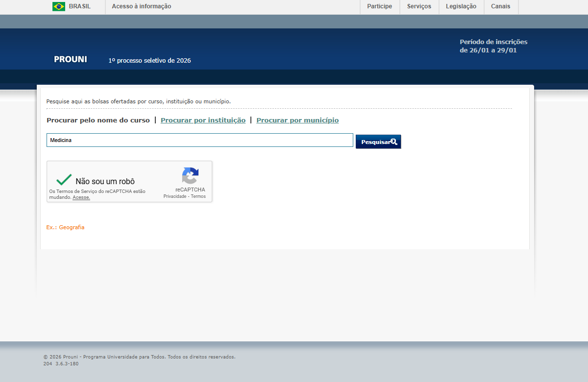
Task: Open Acesso à informação page
Action: [142, 6]
